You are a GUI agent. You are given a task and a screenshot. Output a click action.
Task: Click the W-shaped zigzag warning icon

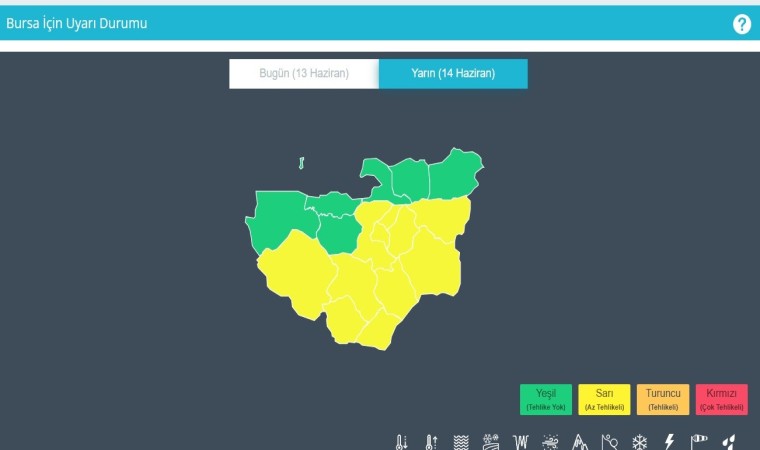(x=520, y=441)
